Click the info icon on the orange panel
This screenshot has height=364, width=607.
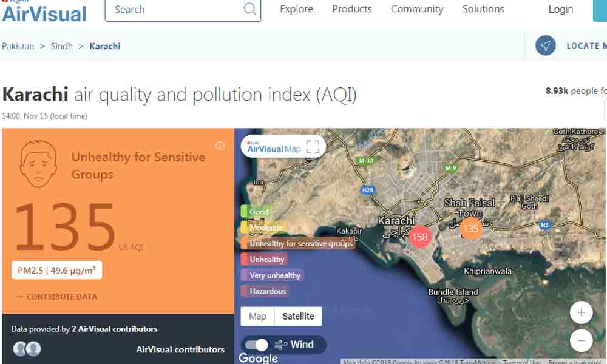click(220, 146)
